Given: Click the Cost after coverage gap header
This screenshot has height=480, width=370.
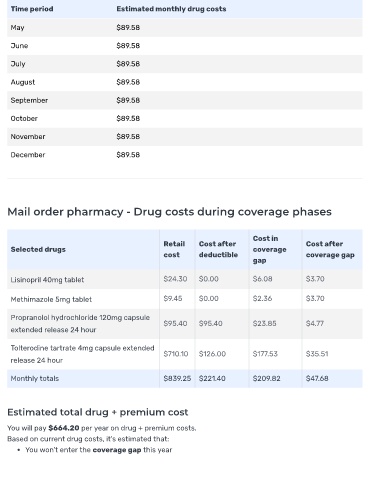Looking at the screenshot, I should [x=330, y=249].
